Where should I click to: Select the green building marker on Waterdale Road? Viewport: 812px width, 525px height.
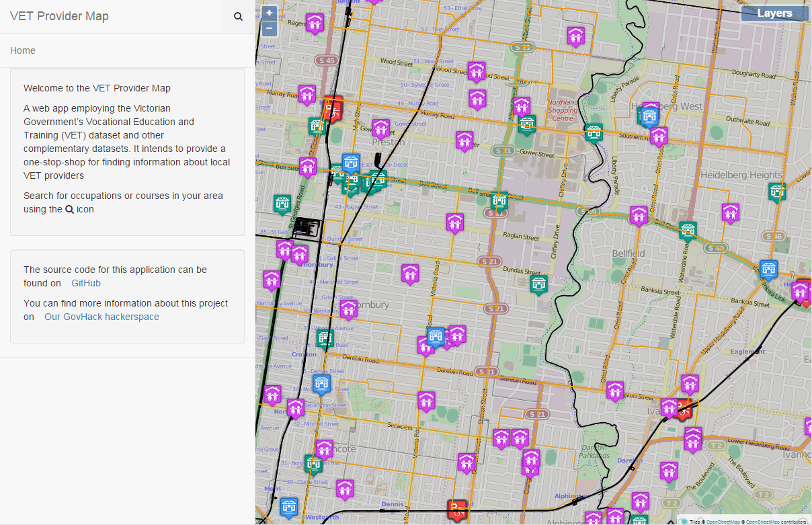pyautogui.click(x=688, y=232)
